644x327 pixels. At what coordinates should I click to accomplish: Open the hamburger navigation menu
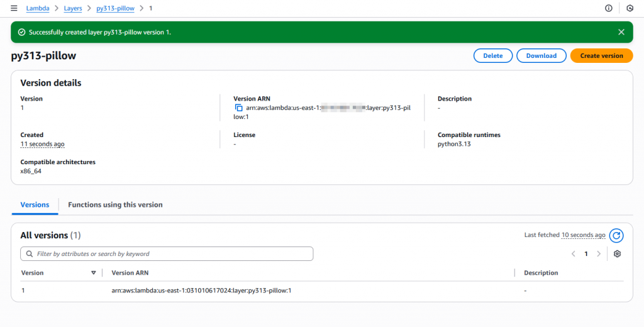point(14,8)
